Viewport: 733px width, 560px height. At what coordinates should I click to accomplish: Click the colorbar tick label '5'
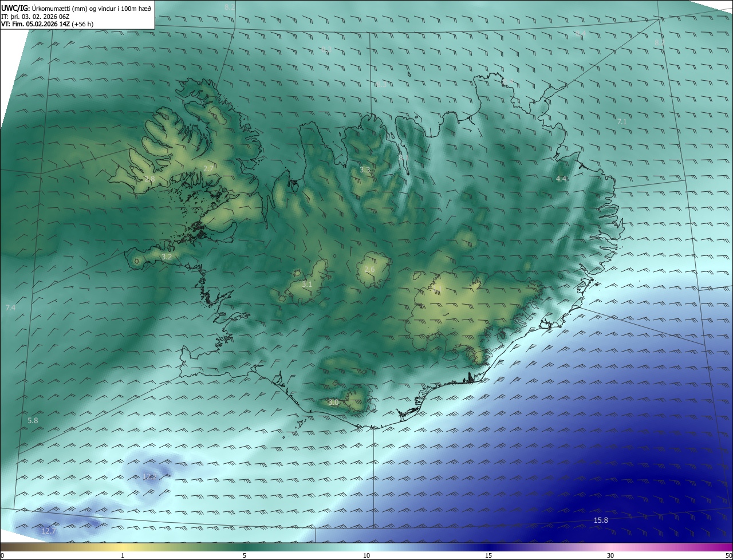click(x=245, y=555)
